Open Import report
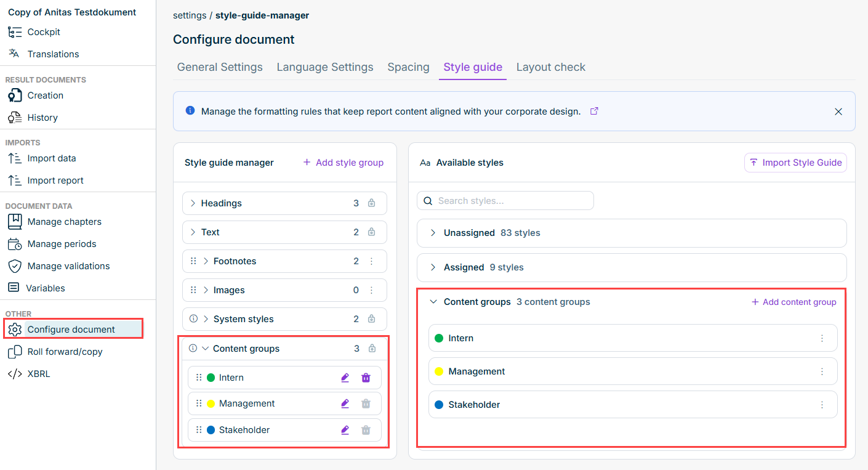The width and height of the screenshot is (868, 470). click(55, 180)
